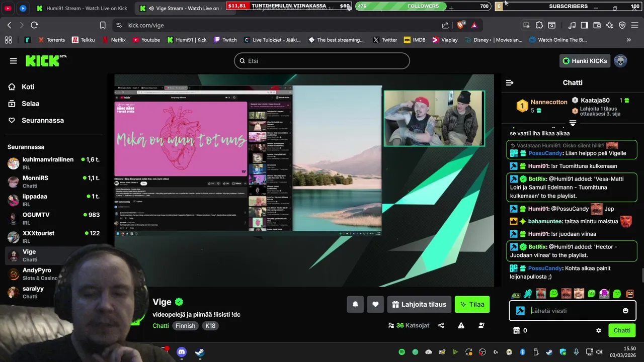Open Discord from the taskbar
This screenshot has height=362, width=644.
tap(182, 352)
